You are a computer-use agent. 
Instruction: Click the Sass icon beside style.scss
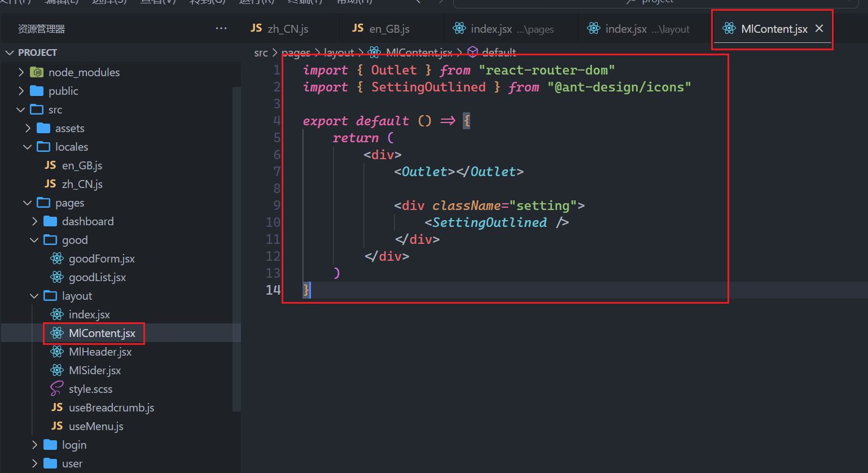[57, 389]
